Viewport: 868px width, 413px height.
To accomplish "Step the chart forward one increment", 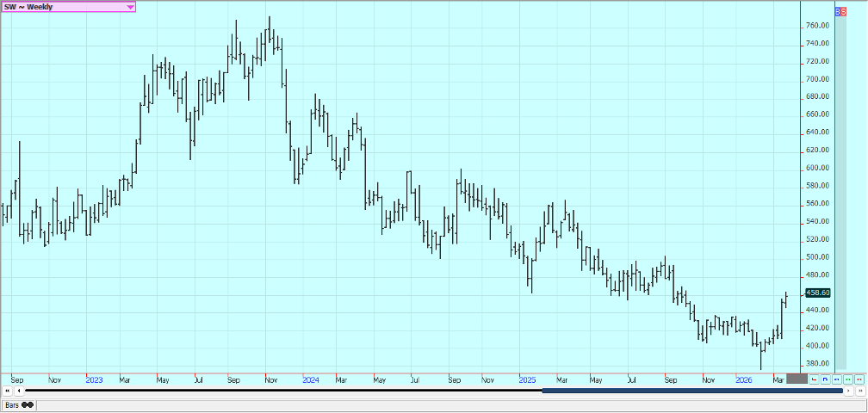I will pos(848,391).
